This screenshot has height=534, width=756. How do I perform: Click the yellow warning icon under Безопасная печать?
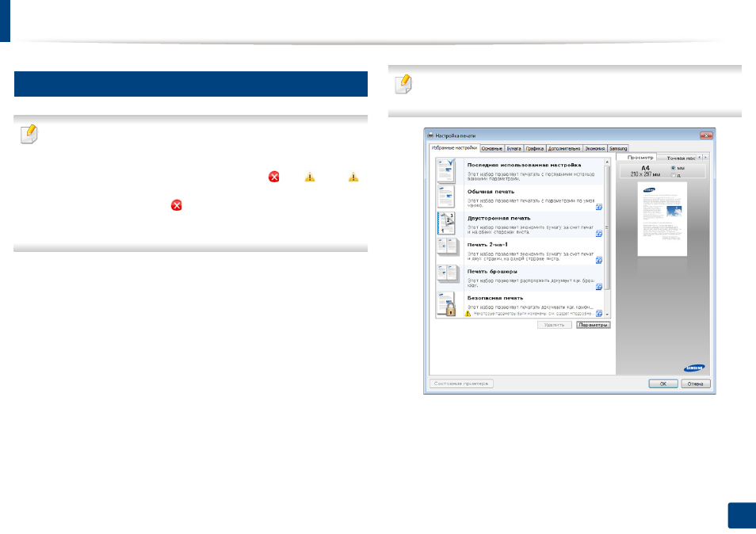tap(468, 313)
